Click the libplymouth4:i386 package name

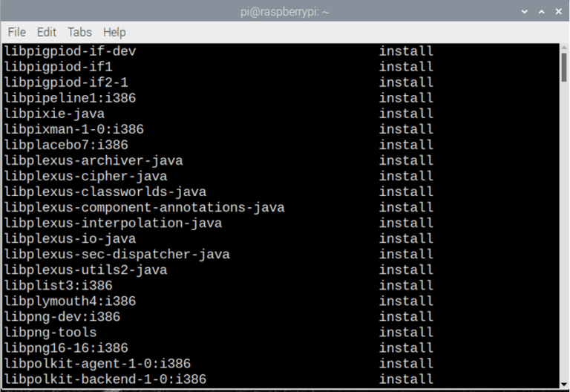point(71,301)
